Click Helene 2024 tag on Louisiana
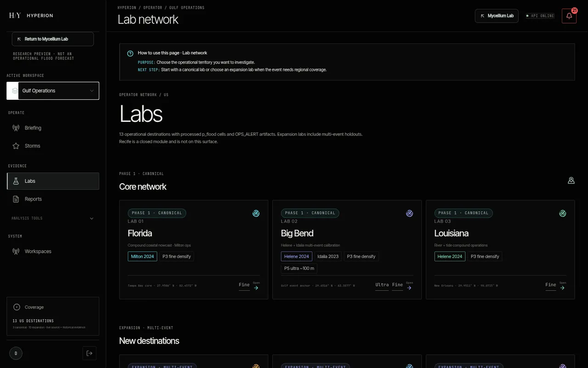This screenshot has height=368, width=588. point(450,257)
